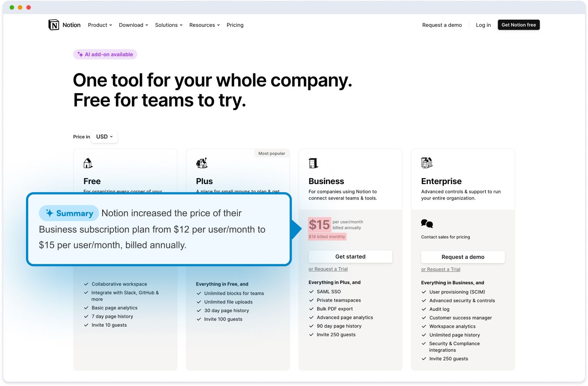Click 'Invite 100 guests' feature
The image size is (588, 386).
[223, 319]
